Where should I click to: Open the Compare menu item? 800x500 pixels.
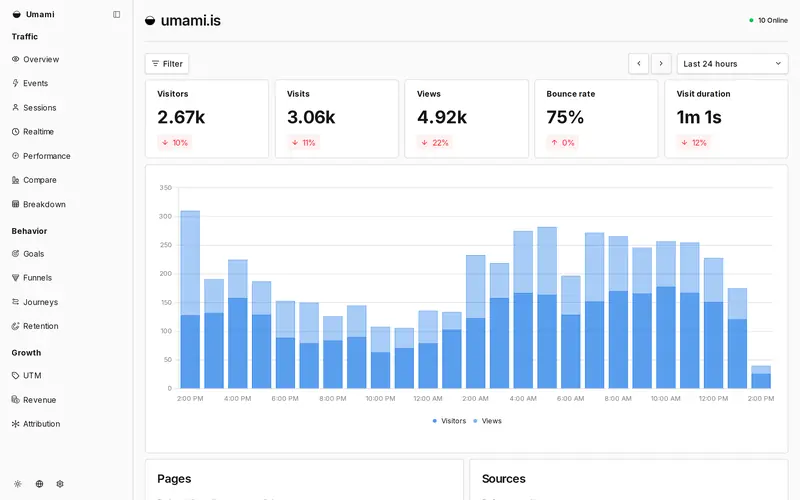(x=34, y=180)
